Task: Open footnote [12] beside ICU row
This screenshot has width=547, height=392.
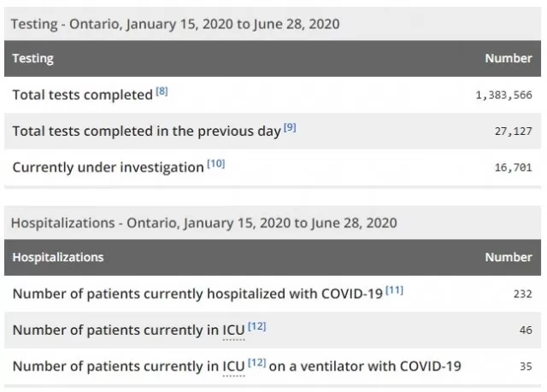Action: coord(257,326)
